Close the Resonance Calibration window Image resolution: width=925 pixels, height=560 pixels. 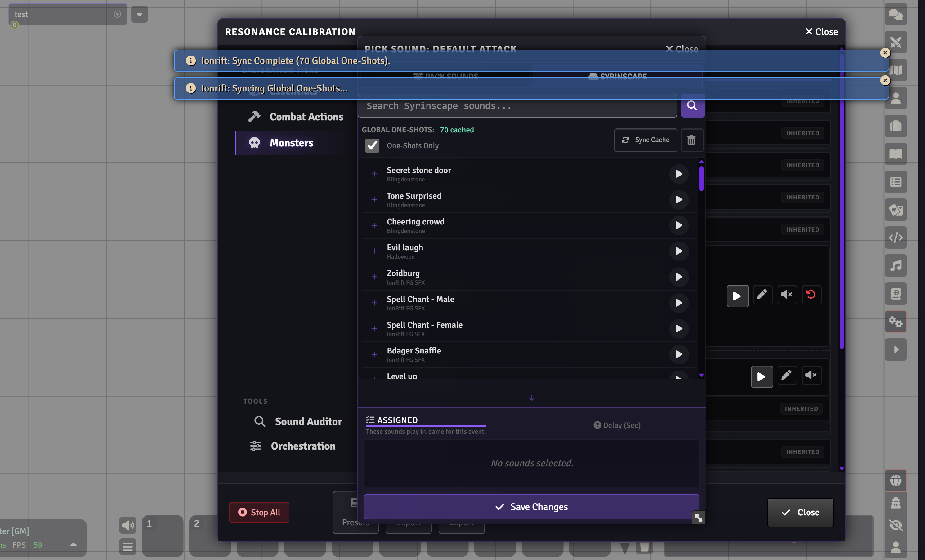point(821,32)
